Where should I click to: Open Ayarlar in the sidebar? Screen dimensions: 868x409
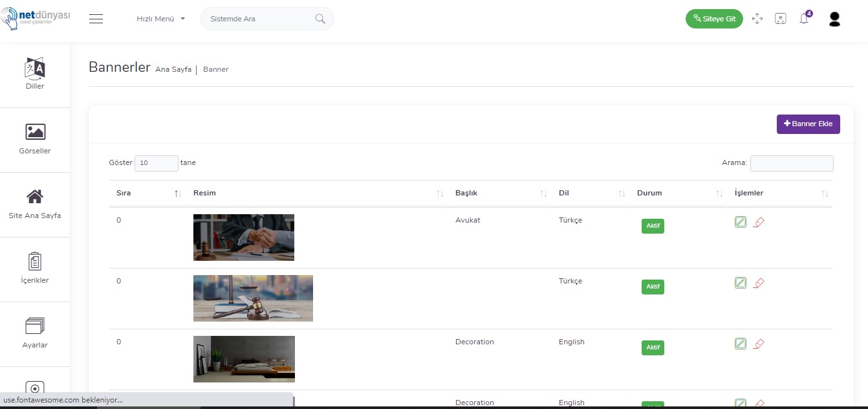pyautogui.click(x=35, y=333)
